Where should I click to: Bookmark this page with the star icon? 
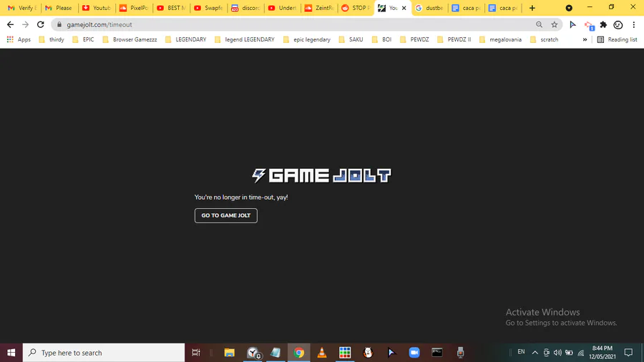tap(555, 24)
